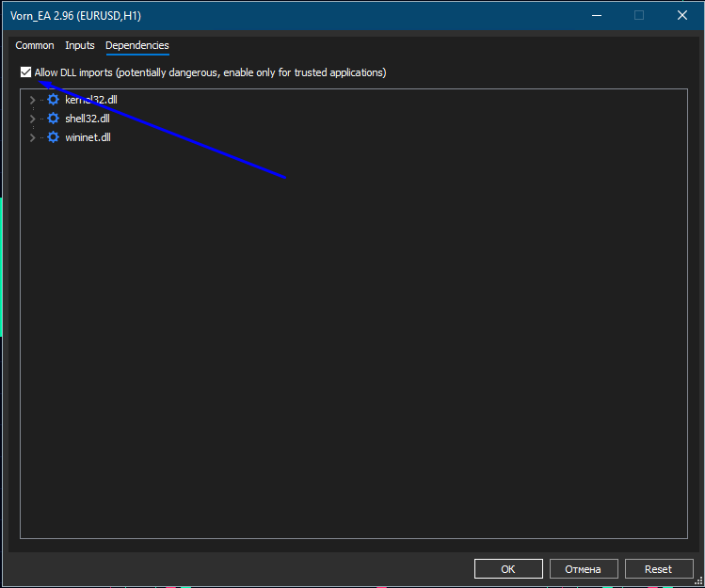The width and height of the screenshot is (705, 588).
Task: Select the shell32.dll entry
Action: [88, 119]
